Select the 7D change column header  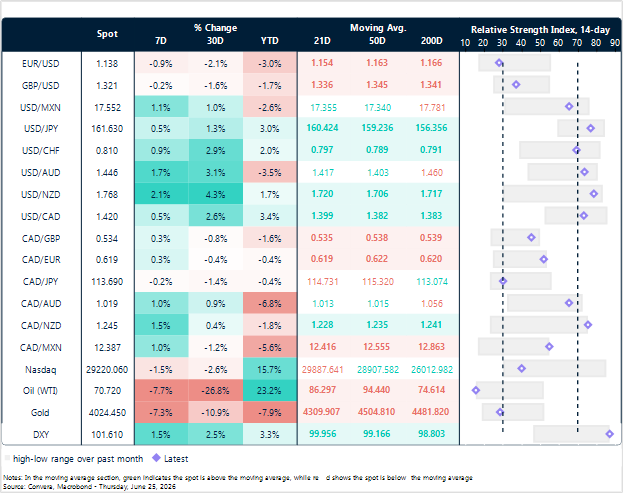click(x=161, y=41)
